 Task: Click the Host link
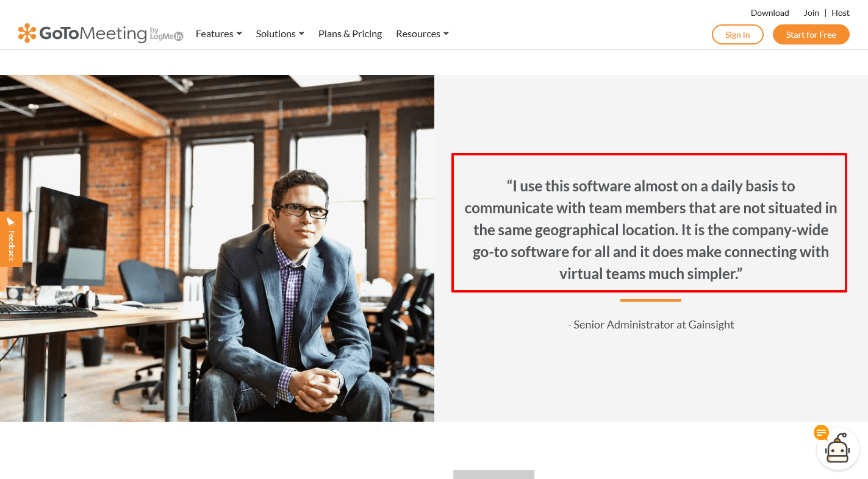point(841,13)
